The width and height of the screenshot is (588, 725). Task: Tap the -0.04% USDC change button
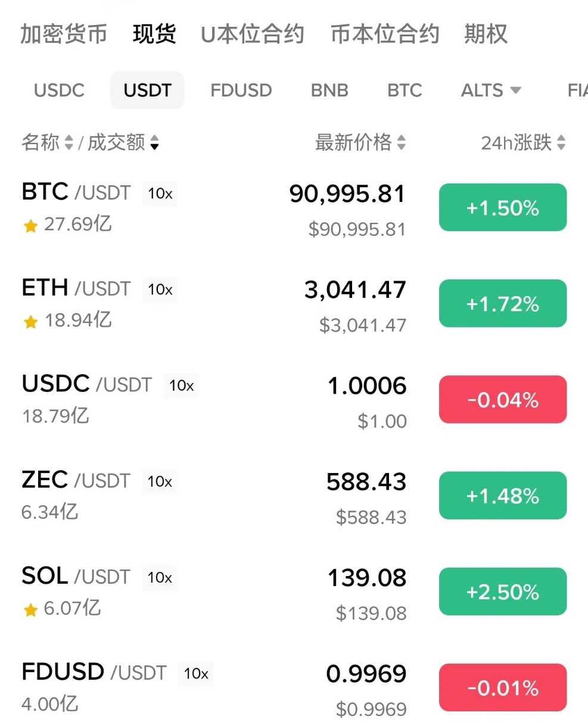click(503, 399)
